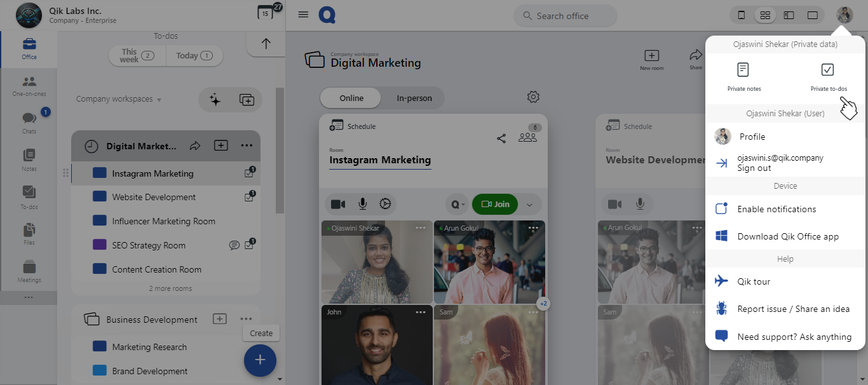This screenshot has height=385, width=868.
Task: Open Digital Marketing workspace more options
Action: click(247, 146)
